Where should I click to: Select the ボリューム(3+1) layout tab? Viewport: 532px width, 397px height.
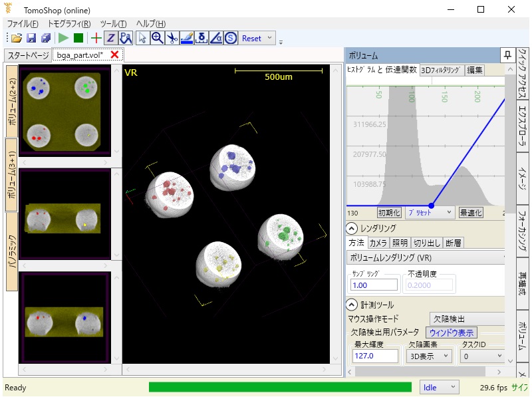(x=12, y=175)
